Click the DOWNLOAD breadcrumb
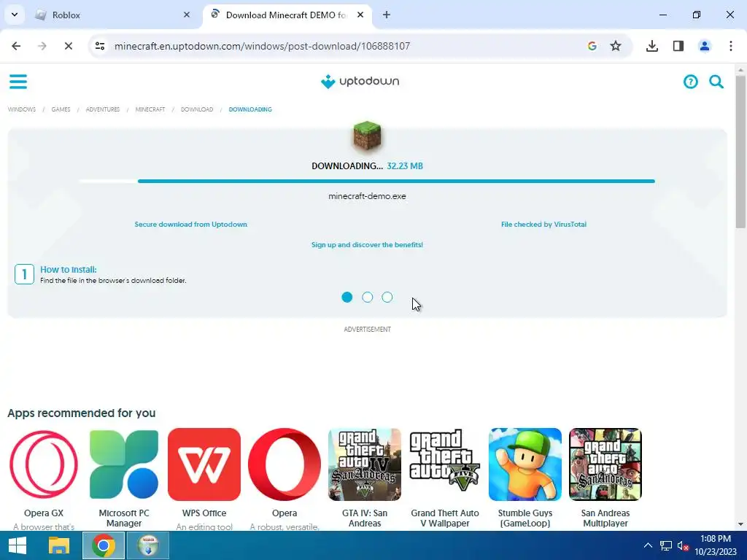 point(197,109)
